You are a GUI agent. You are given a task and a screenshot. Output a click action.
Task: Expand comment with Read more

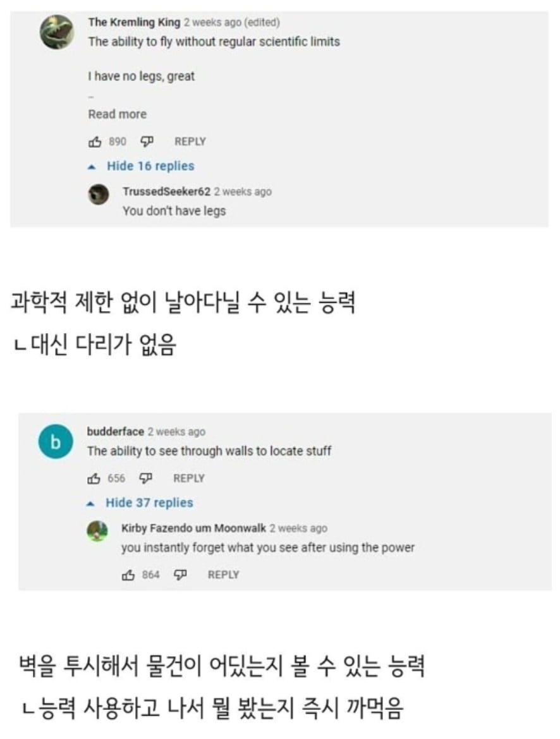click(117, 114)
